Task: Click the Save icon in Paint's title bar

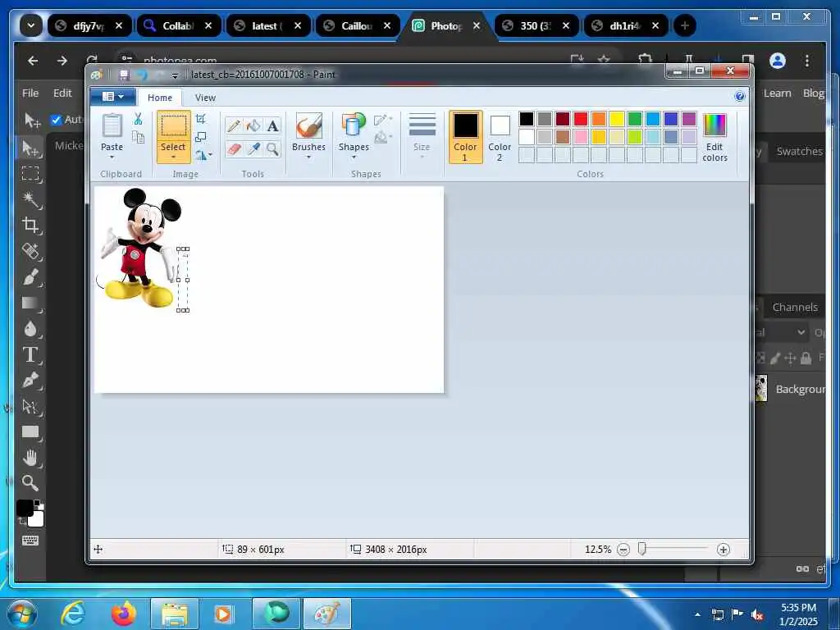Action: tap(125, 75)
